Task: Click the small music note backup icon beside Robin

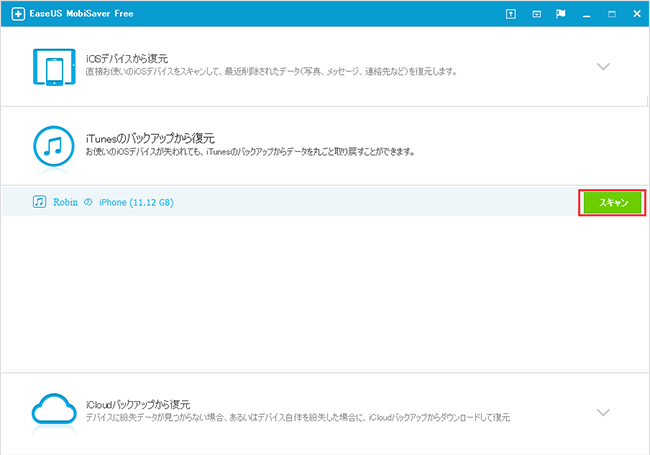Action: (x=39, y=202)
